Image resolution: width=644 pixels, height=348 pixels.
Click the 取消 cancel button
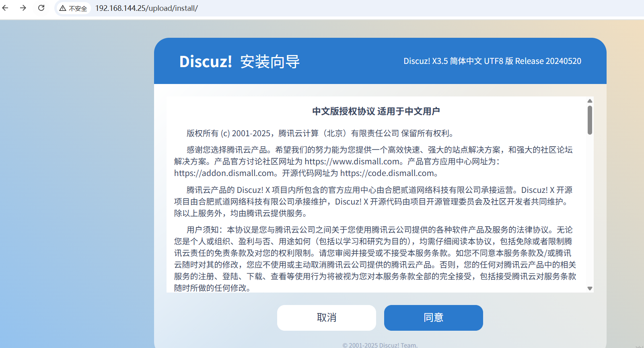pyautogui.click(x=326, y=317)
